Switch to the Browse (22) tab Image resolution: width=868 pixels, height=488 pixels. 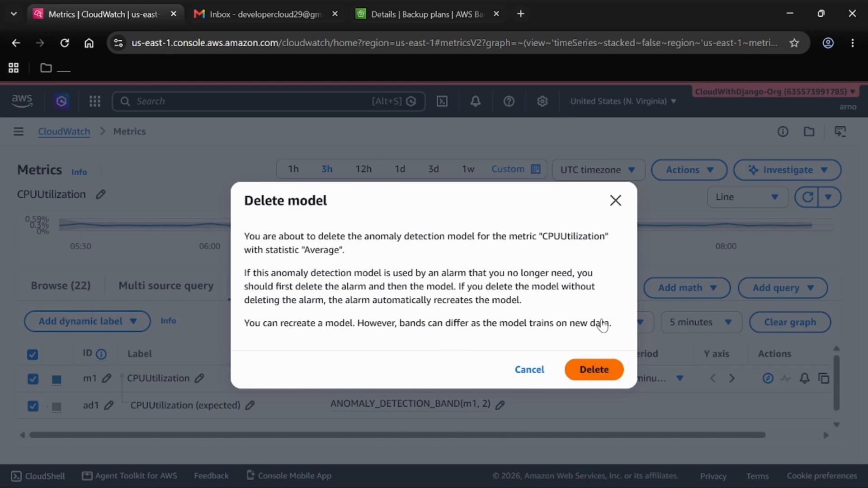pyautogui.click(x=61, y=286)
